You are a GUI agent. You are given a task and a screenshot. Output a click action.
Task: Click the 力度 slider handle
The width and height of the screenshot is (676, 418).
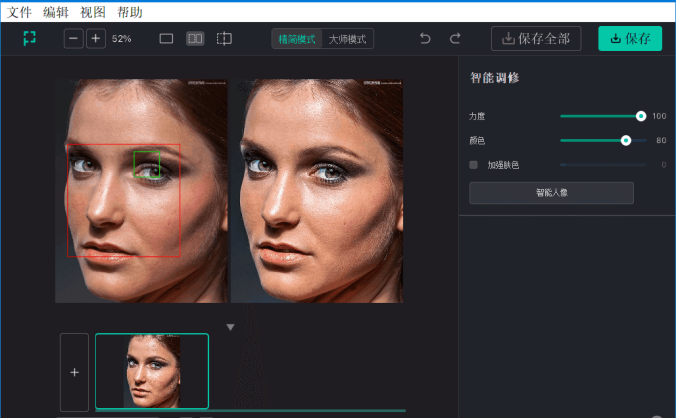click(641, 116)
